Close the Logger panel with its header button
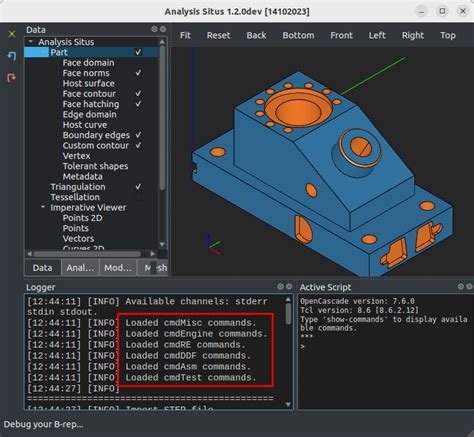This screenshot has height=437, width=474. tap(289, 286)
